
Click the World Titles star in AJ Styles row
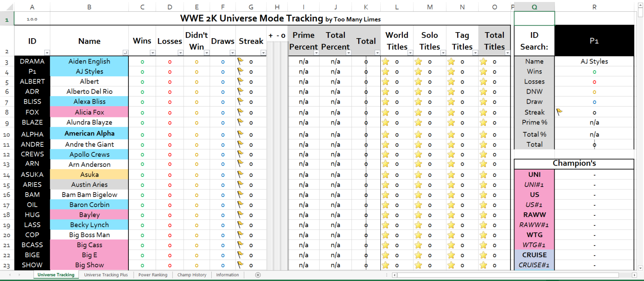[386, 72]
